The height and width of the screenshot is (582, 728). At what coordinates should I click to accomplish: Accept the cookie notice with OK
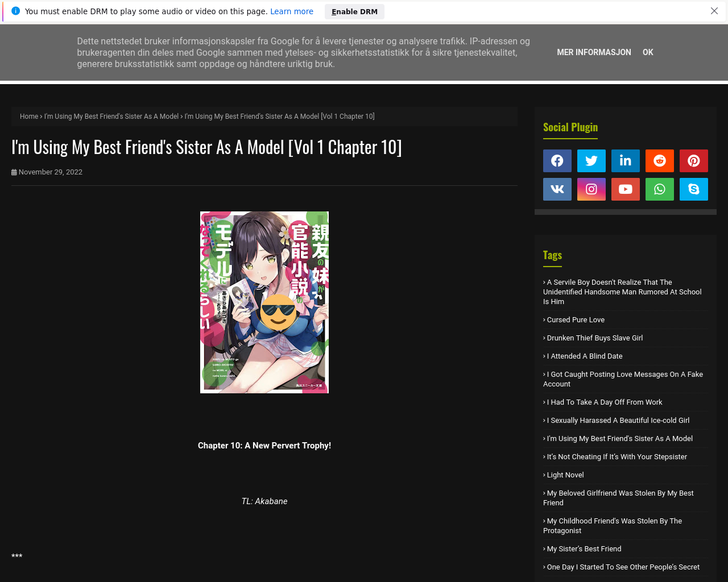pyautogui.click(x=648, y=52)
